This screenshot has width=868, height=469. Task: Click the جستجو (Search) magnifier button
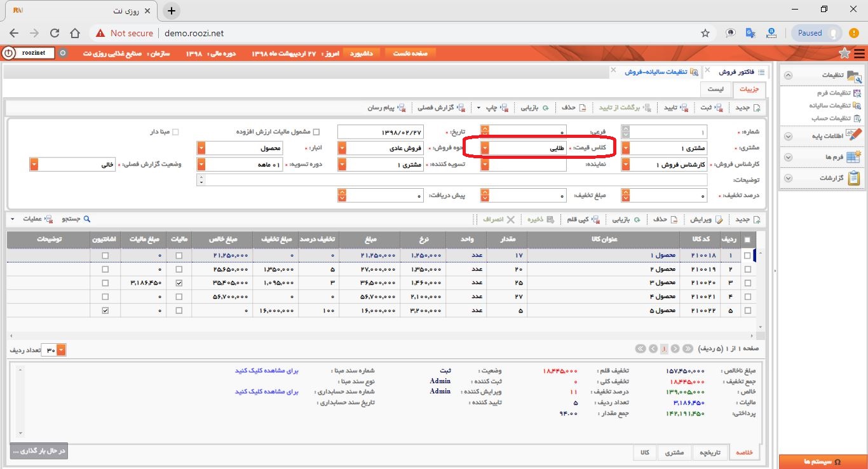point(76,219)
